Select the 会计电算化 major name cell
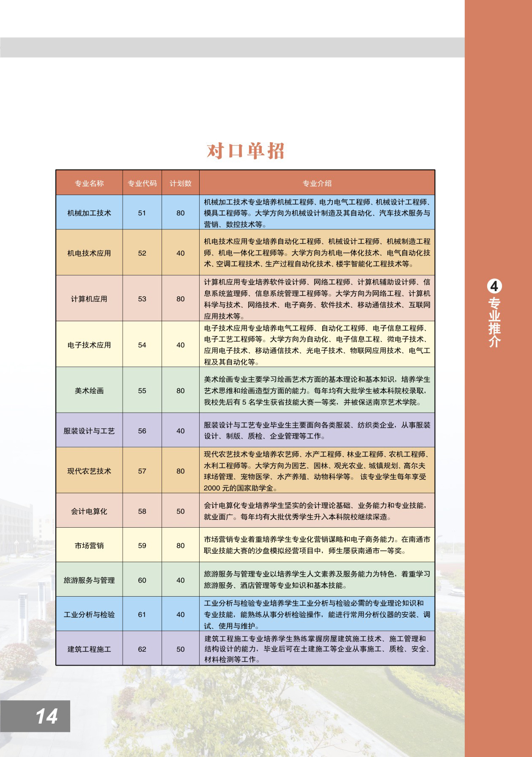 point(89,511)
